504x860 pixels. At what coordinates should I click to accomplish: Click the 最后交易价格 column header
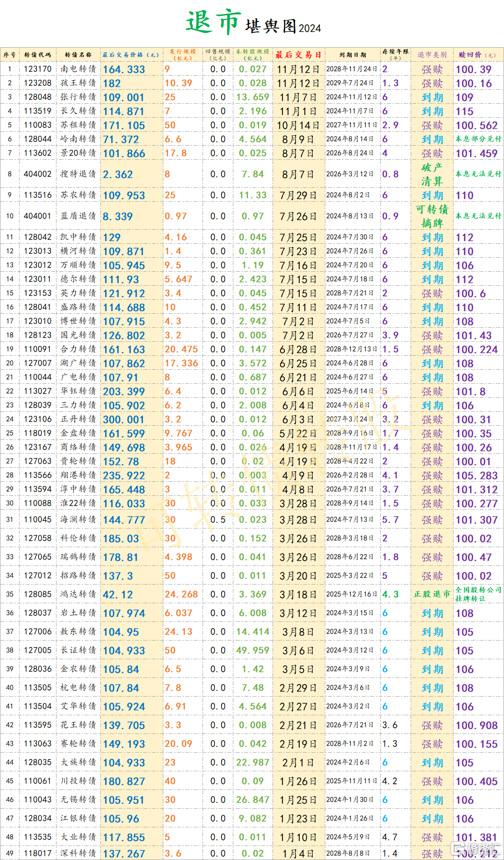[x=131, y=55]
